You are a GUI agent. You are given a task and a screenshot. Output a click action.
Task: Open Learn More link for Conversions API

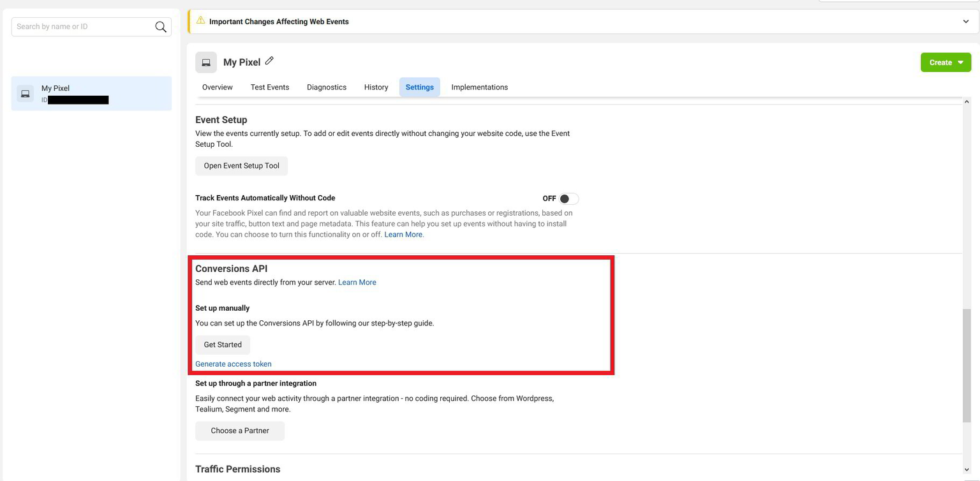[357, 283]
